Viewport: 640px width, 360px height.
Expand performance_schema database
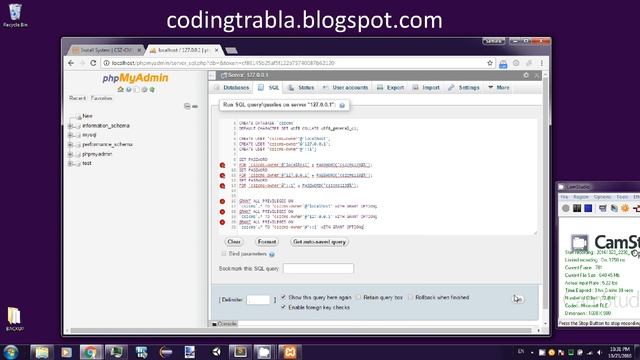point(70,144)
